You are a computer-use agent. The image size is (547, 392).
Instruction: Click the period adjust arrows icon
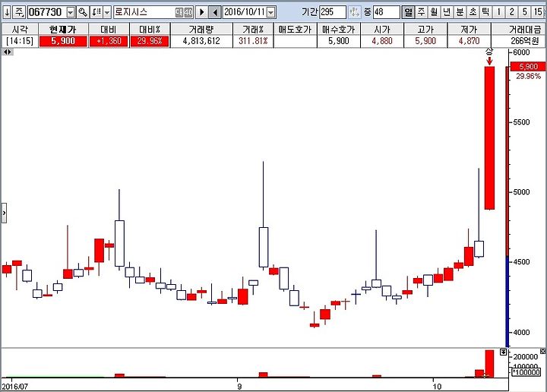coord(355,12)
